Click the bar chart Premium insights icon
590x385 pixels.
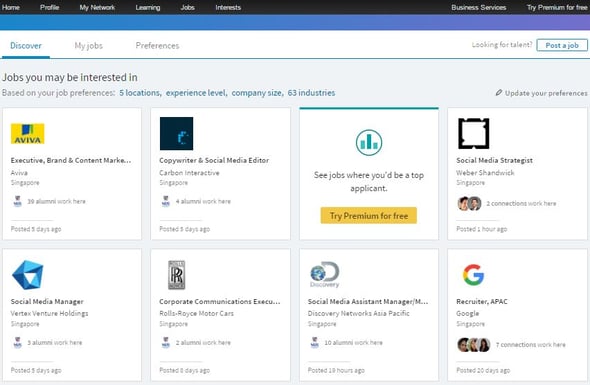point(369,142)
